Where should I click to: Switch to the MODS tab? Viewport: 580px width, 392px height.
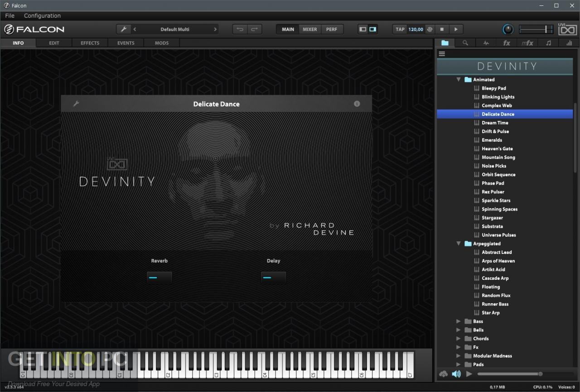click(161, 43)
